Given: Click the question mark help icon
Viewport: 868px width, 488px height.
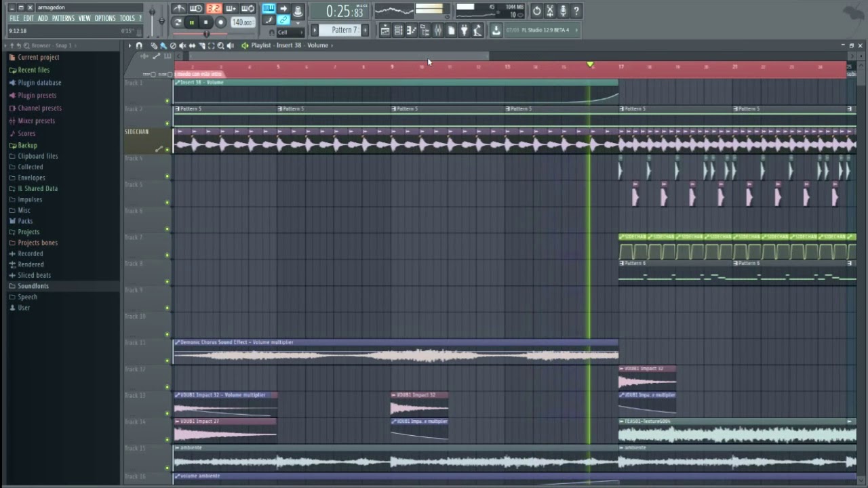Looking at the screenshot, I should click(x=576, y=11).
